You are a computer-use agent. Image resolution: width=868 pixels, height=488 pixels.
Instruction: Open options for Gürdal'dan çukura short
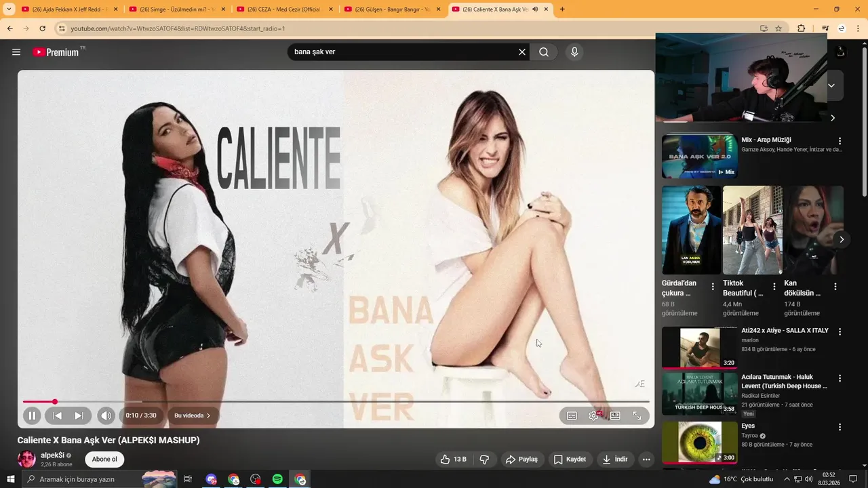[x=713, y=287]
